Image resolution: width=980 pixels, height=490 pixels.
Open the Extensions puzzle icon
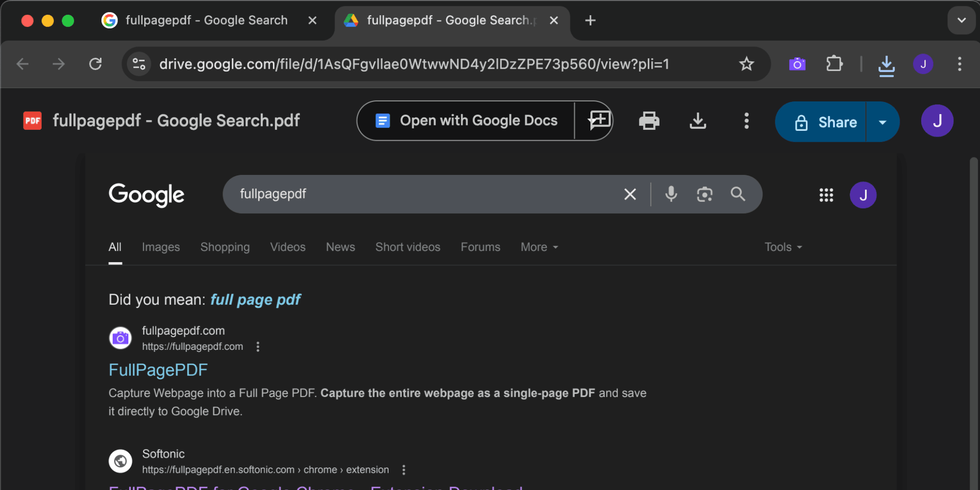[x=834, y=64]
